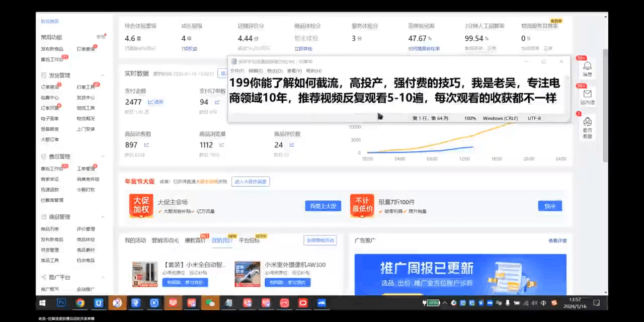The image size is (644, 322).
Task: Open 消费者体验 in sidebar
Action: point(88,179)
